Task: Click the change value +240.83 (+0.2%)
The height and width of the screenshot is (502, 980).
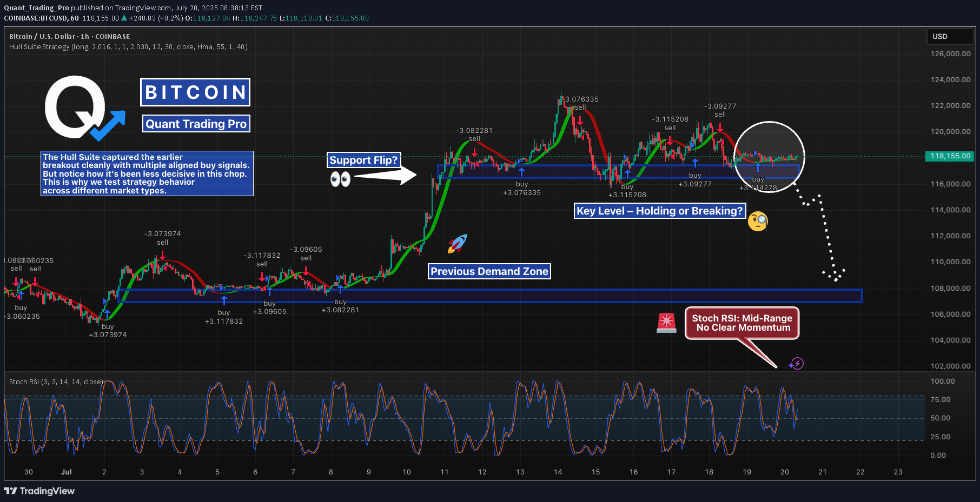Action: tap(156, 18)
